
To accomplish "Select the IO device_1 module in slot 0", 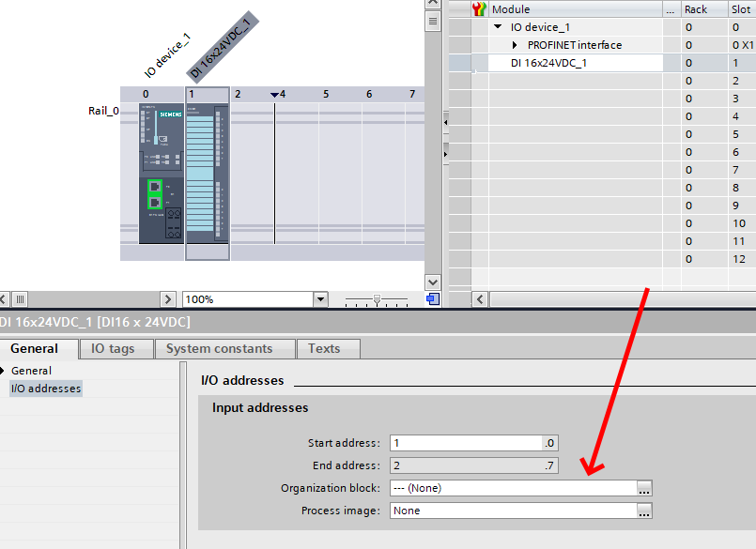I will click(161, 173).
